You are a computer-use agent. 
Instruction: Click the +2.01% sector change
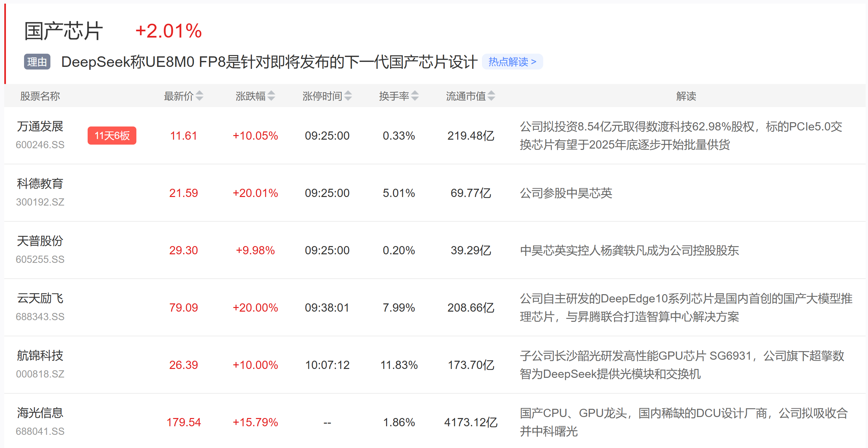168,31
